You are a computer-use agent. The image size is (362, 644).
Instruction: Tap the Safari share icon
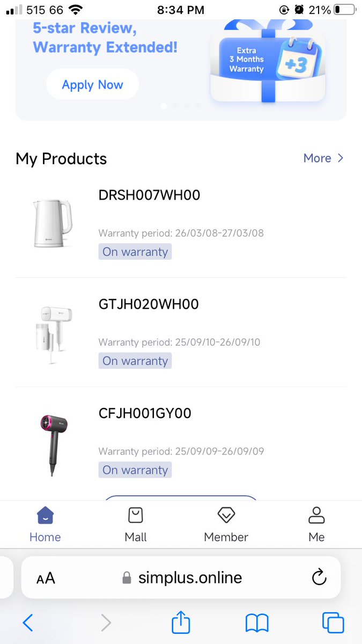(x=181, y=622)
